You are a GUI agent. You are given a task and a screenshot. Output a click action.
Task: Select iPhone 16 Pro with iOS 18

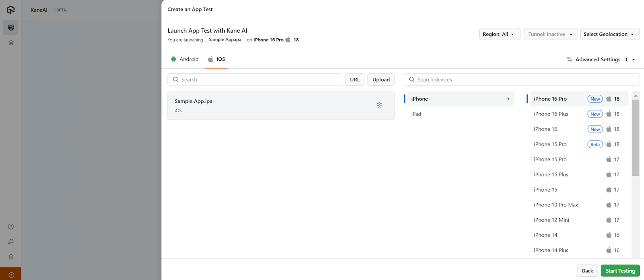[x=579, y=99]
